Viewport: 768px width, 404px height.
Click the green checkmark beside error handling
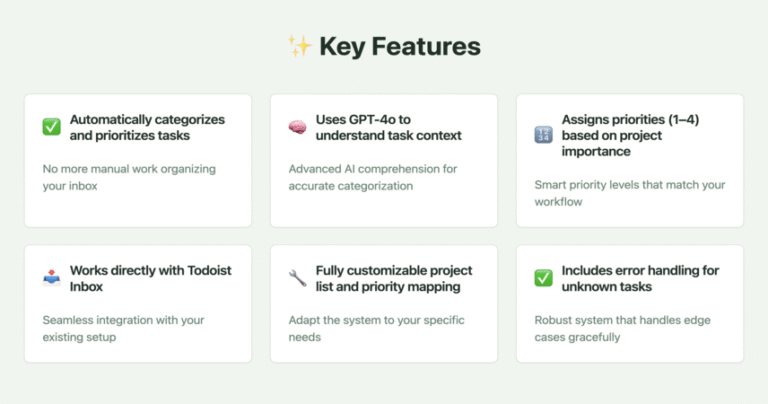543,278
